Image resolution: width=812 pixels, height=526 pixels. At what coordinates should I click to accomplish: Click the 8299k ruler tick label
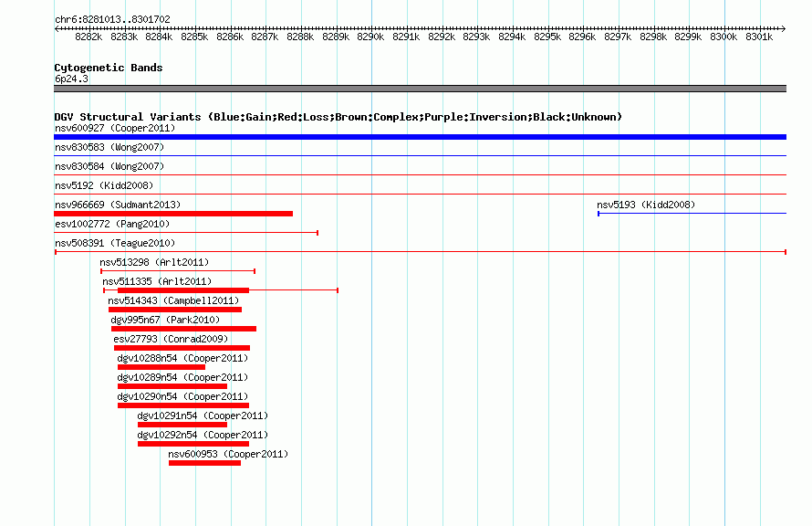click(x=688, y=37)
